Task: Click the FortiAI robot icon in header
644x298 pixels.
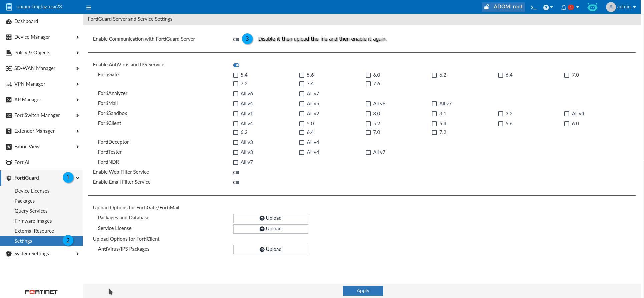Action: pos(592,7)
